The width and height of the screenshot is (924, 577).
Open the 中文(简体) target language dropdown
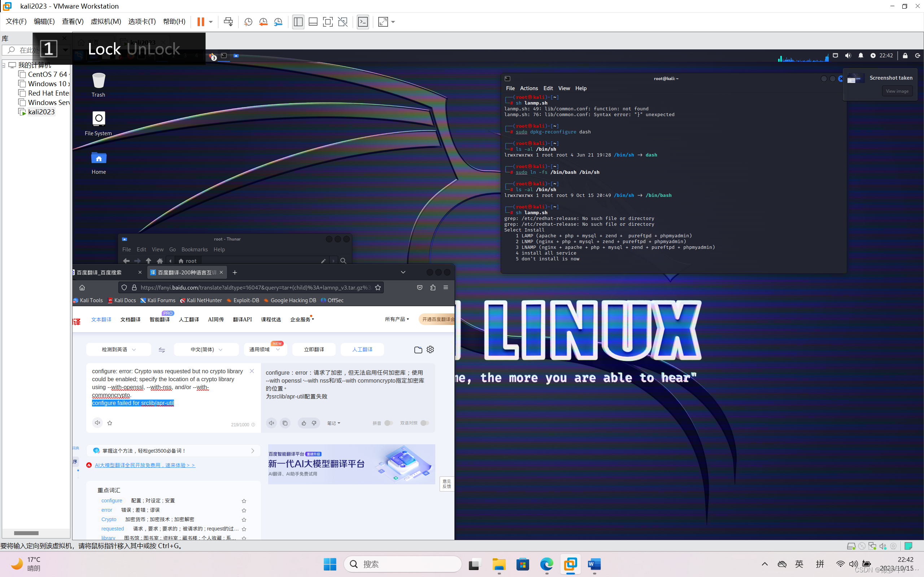tap(206, 349)
